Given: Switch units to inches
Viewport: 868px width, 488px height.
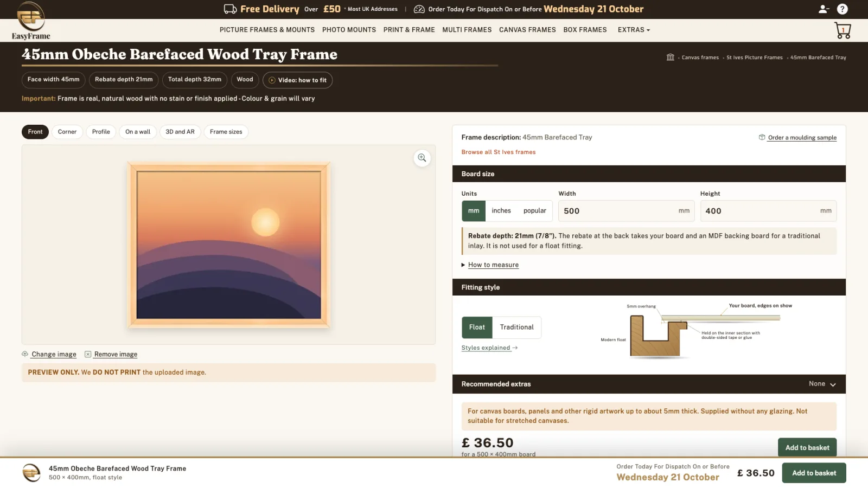Looking at the screenshot, I should 501,211.
